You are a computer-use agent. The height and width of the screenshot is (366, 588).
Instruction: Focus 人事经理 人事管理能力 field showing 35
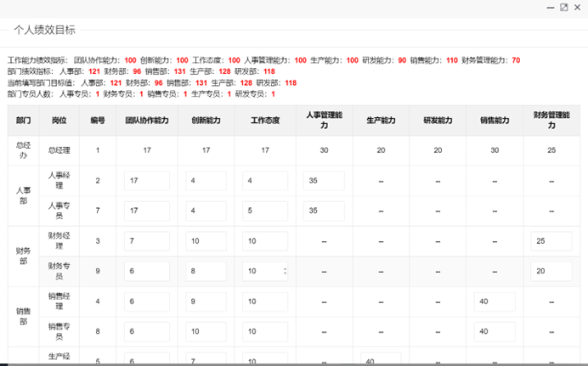click(323, 181)
